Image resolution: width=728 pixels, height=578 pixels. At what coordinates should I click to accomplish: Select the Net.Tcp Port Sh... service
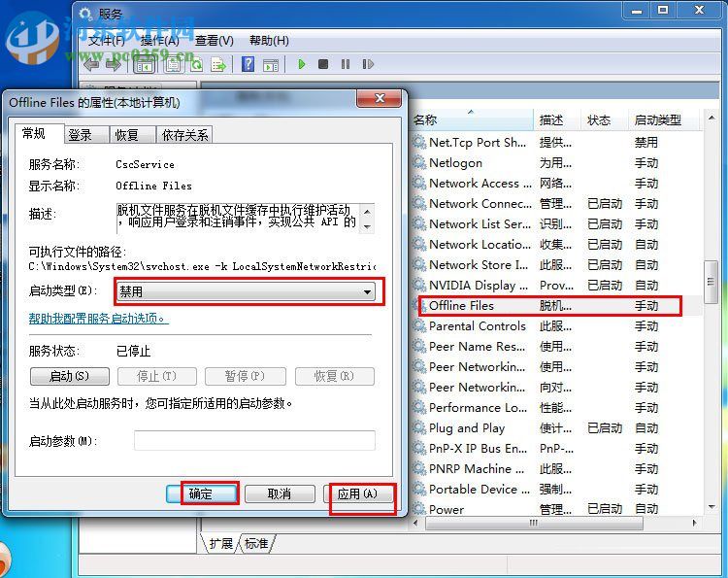[x=556, y=142]
